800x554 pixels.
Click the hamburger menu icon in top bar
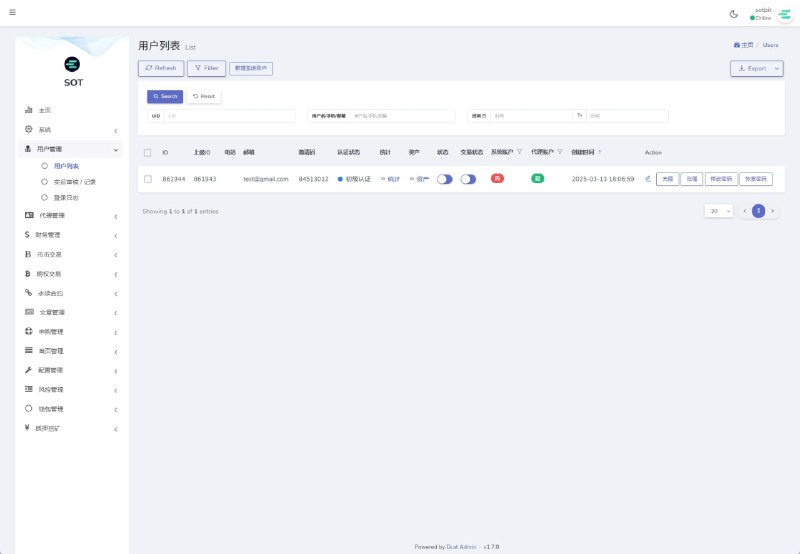(12, 12)
